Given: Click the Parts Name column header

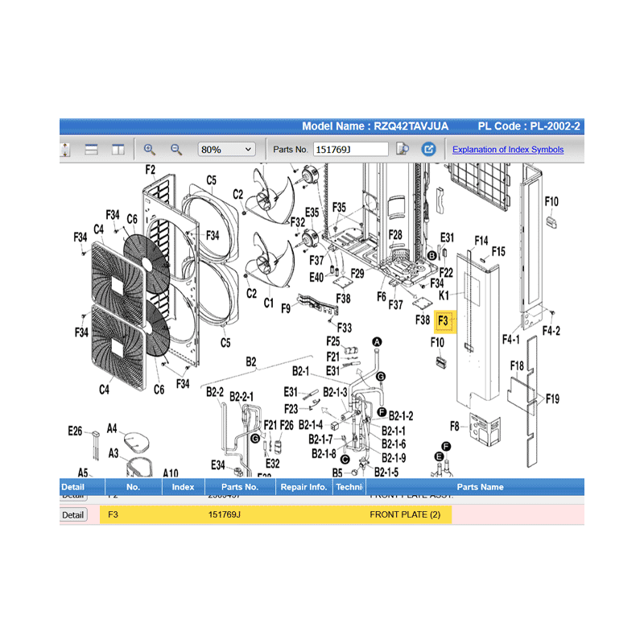Looking at the screenshot, I should (x=480, y=487).
